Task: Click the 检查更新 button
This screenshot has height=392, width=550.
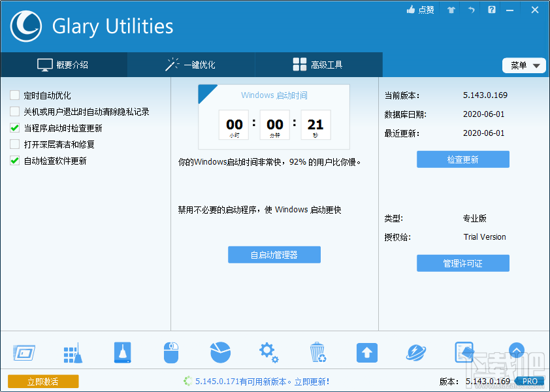Action: (462, 159)
